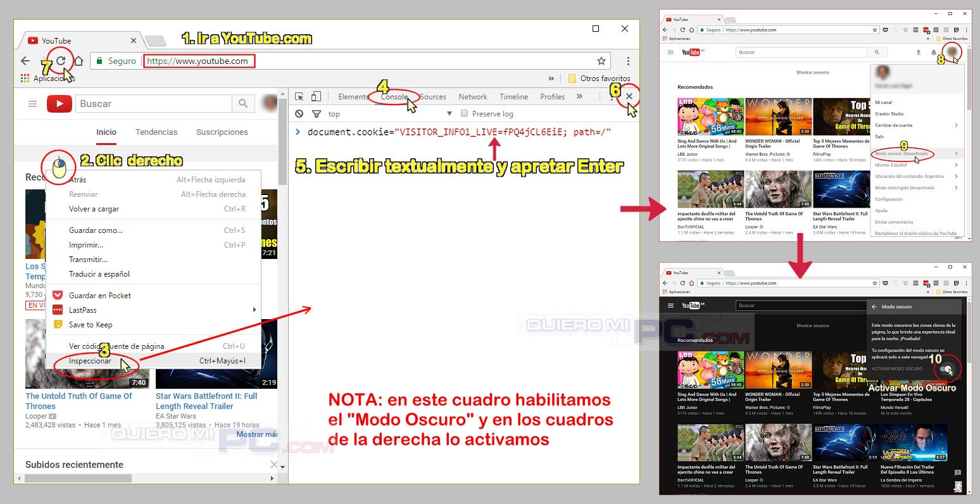Open the notifications bell in the account-menu window
980x504 pixels.
tap(933, 53)
